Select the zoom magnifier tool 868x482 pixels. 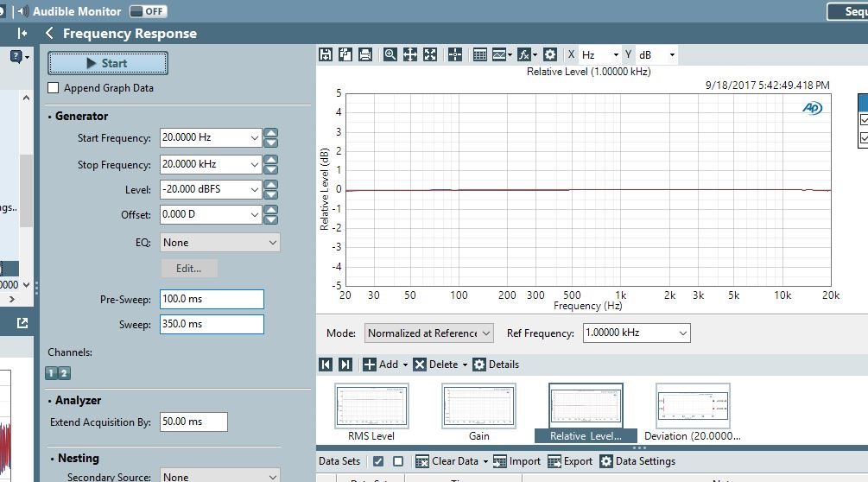click(x=390, y=54)
